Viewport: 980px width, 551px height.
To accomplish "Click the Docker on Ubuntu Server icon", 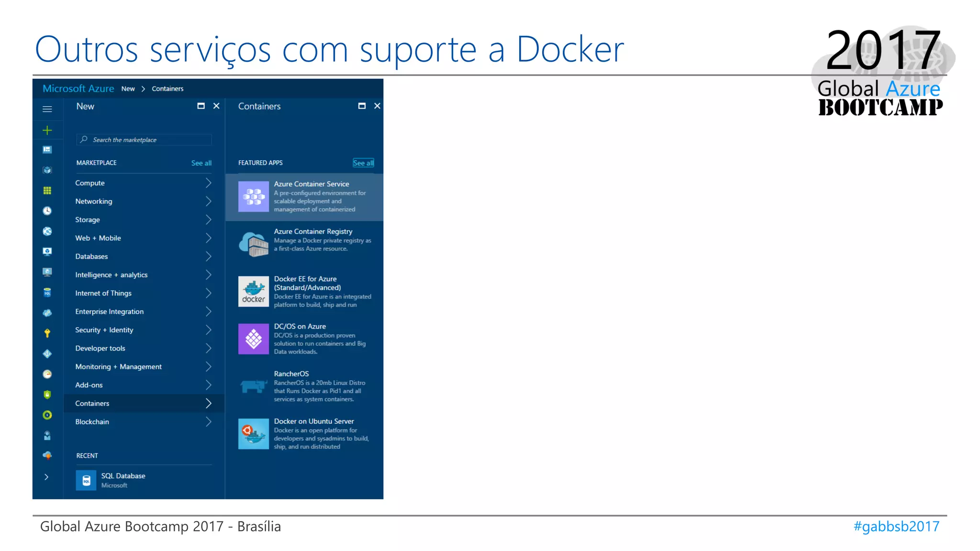I will click(254, 434).
